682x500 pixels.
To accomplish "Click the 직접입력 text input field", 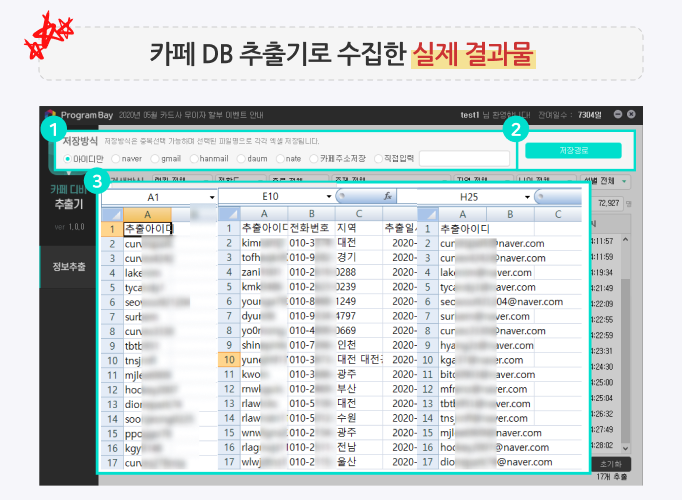I will 463,158.
